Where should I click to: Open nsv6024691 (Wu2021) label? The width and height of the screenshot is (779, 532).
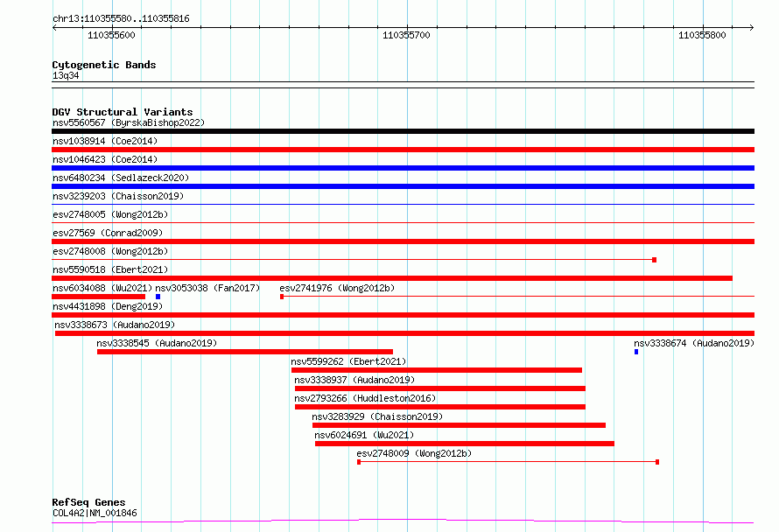tap(365, 435)
